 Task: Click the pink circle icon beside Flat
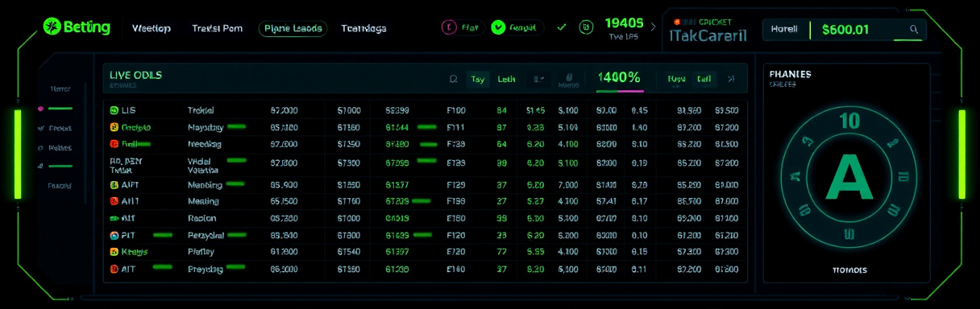click(x=450, y=27)
